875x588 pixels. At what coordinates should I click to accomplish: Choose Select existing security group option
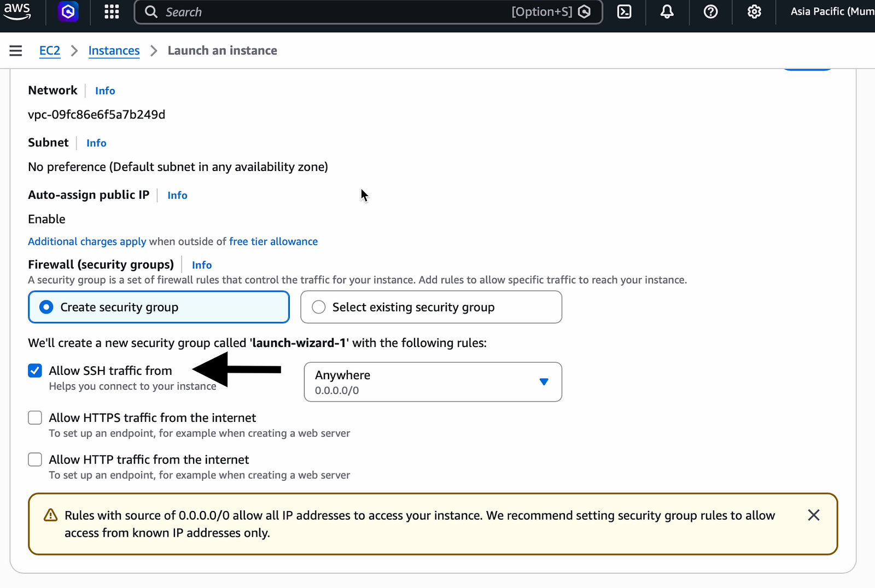(x=431, y=307)
